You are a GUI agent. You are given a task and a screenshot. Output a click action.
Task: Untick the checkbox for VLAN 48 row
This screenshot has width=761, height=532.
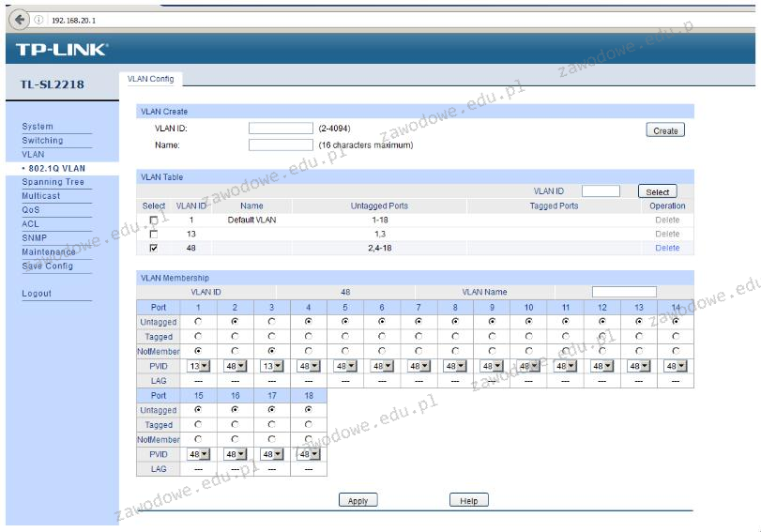pyautogui.click(x=154, y=248)
